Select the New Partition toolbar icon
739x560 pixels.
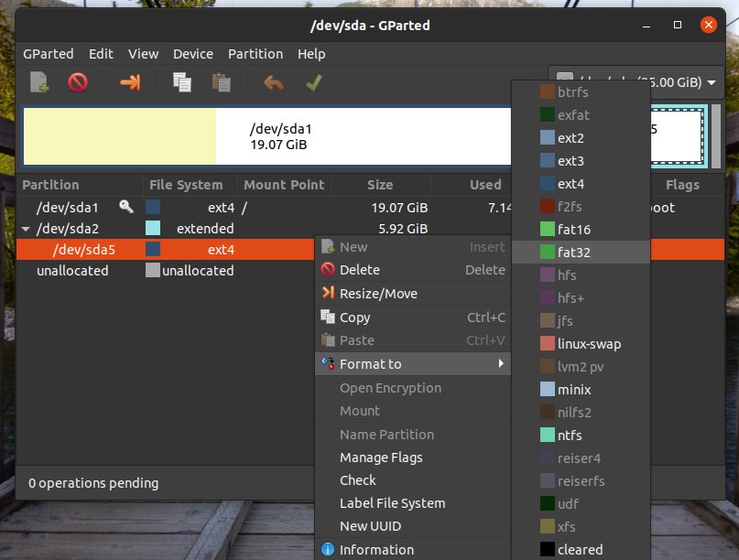point(38,82)
